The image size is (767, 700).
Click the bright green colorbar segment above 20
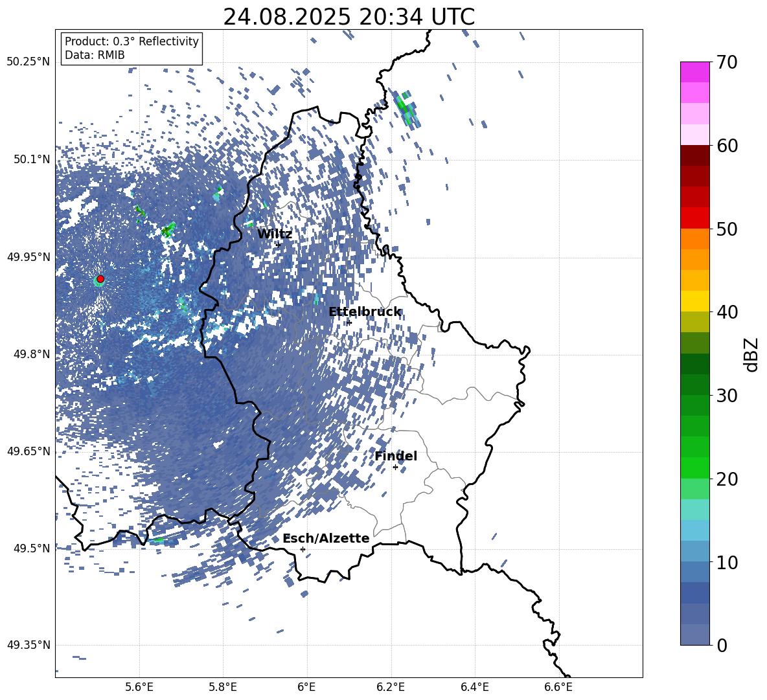coord(694,468)
